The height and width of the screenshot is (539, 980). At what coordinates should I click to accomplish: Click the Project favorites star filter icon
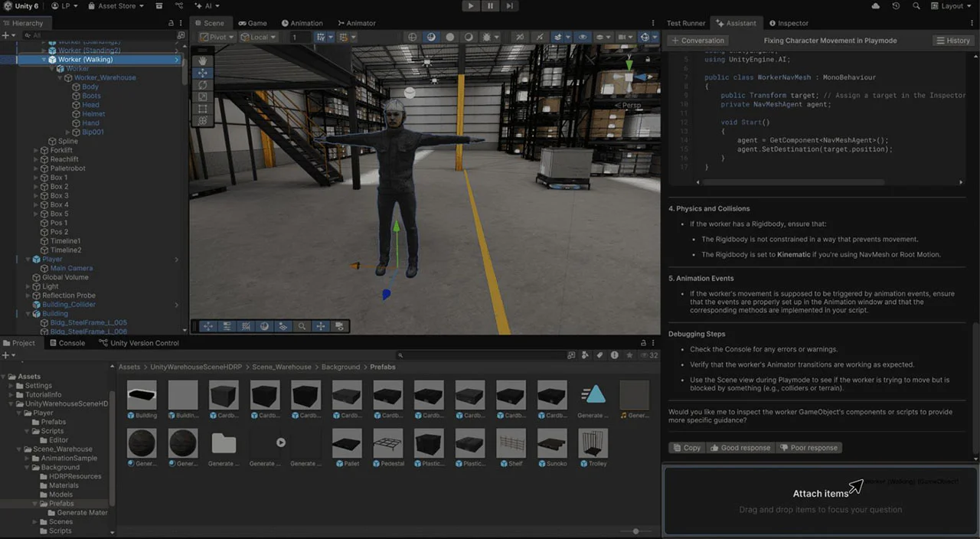[629, 355]
